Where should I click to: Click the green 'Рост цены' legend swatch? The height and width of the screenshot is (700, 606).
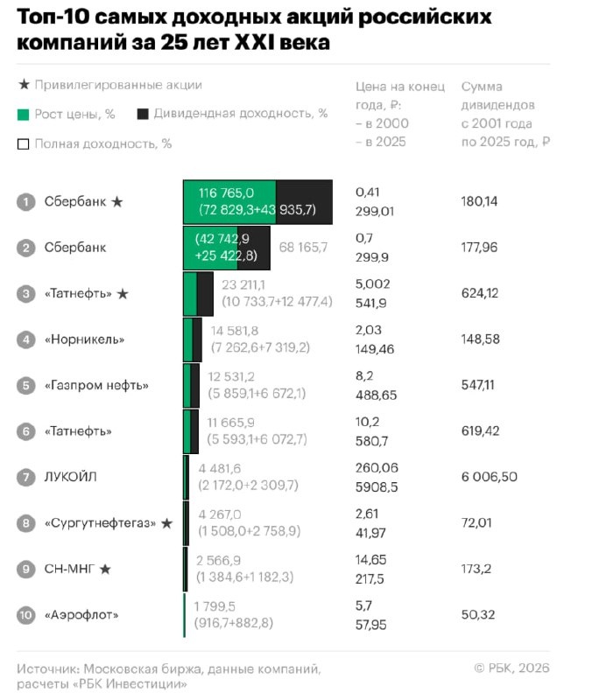pos(23,115)
